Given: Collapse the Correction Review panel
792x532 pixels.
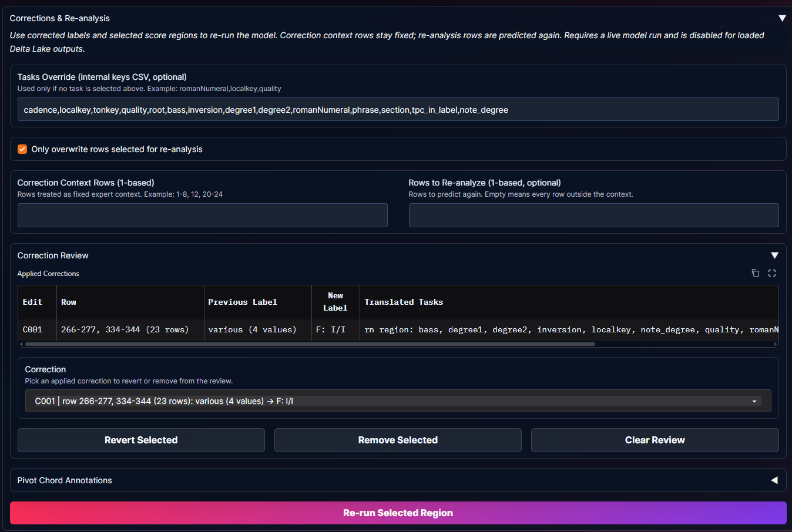Looking at the screenshot, I should (774, 255).
